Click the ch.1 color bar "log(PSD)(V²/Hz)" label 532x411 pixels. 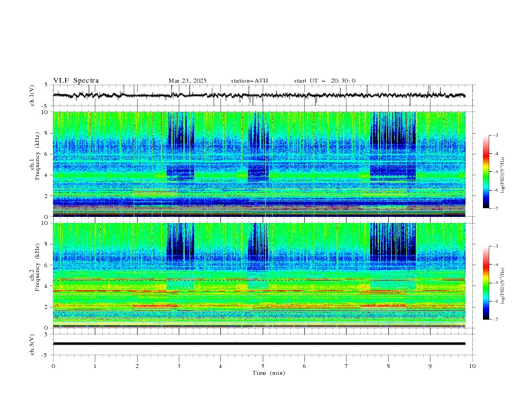(502, 175)
